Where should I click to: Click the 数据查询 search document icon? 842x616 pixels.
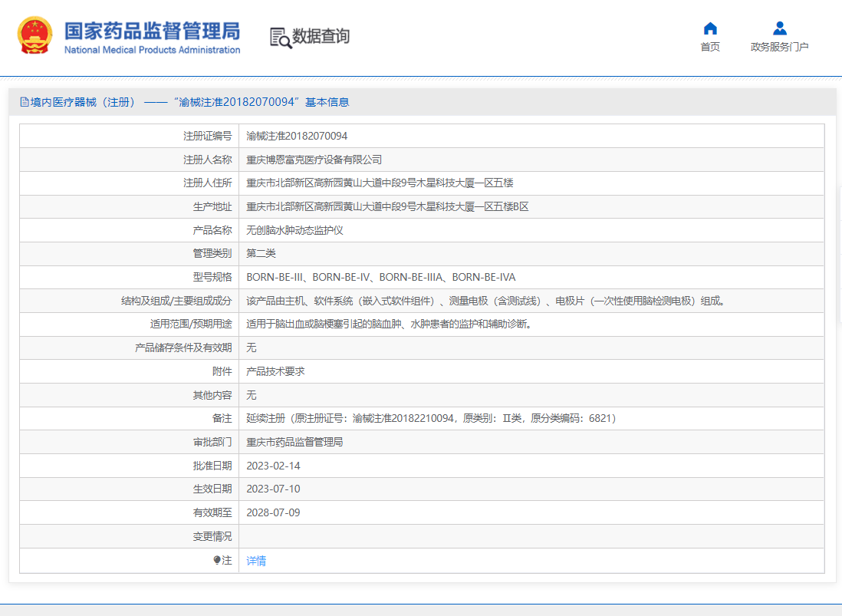pos(281,38)
